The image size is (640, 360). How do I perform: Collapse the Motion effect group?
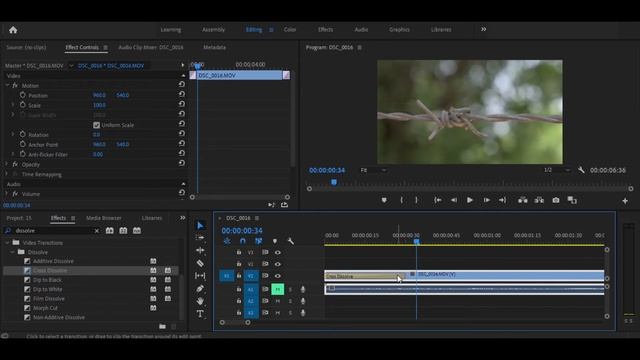pos(7,85)
